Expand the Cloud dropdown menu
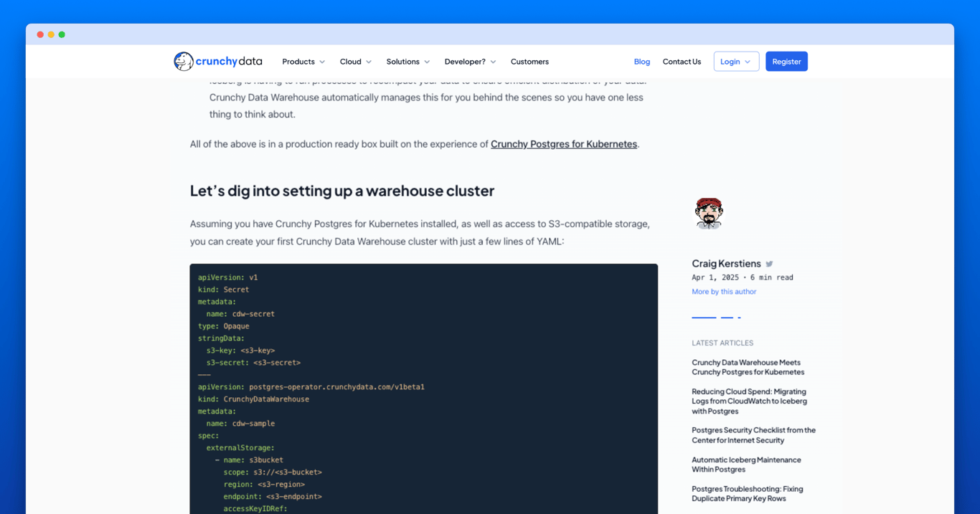Viewport: 980px width, 514px height. tap(356, 62)
